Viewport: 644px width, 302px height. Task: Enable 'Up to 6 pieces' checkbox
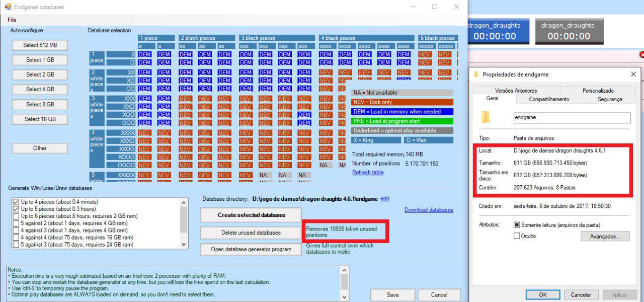coord(16,216)
